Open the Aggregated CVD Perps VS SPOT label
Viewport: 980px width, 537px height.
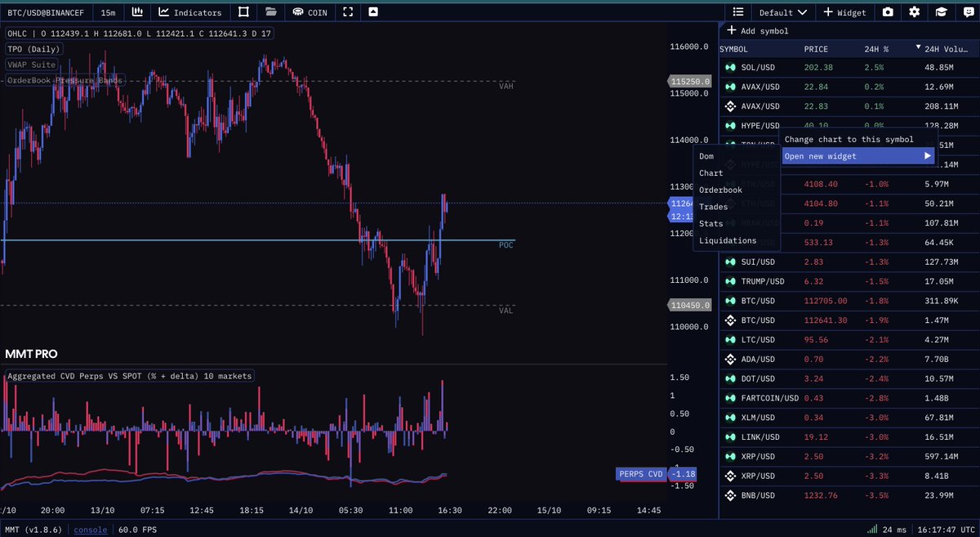pyautogui.click(x=129, y=376)
